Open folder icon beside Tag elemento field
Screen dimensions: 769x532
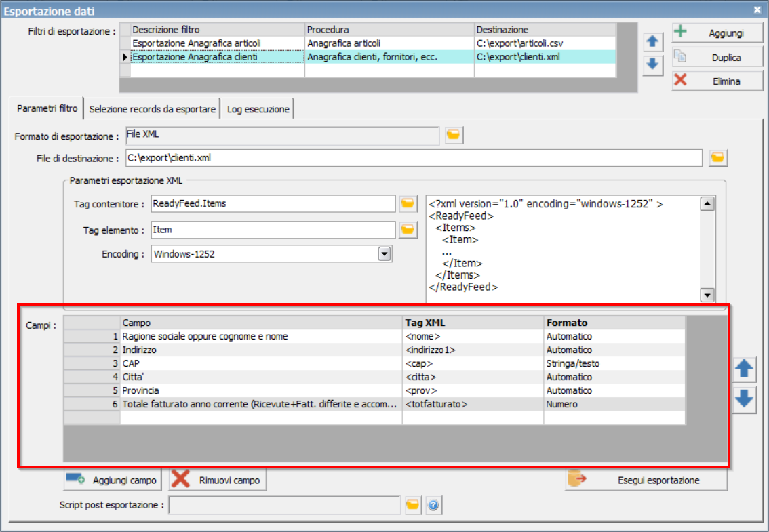tap(408, 230)
